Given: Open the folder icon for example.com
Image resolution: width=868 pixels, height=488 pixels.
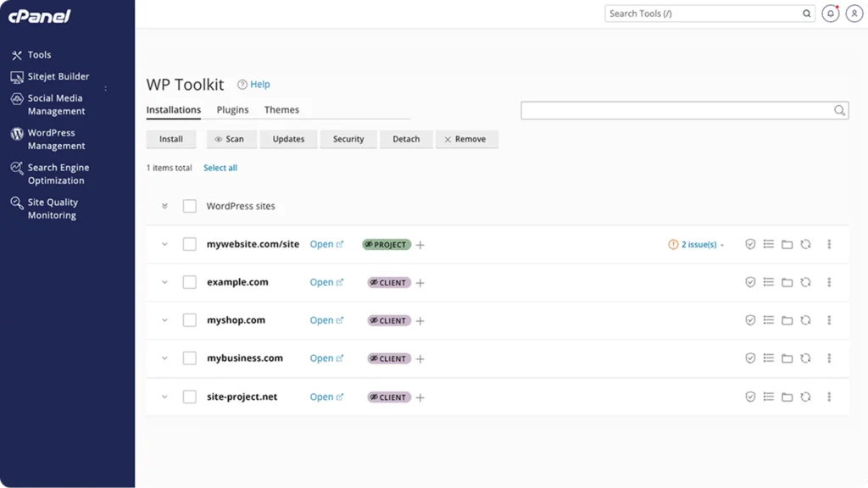Looking at the screenshot, I should (787, 283).
